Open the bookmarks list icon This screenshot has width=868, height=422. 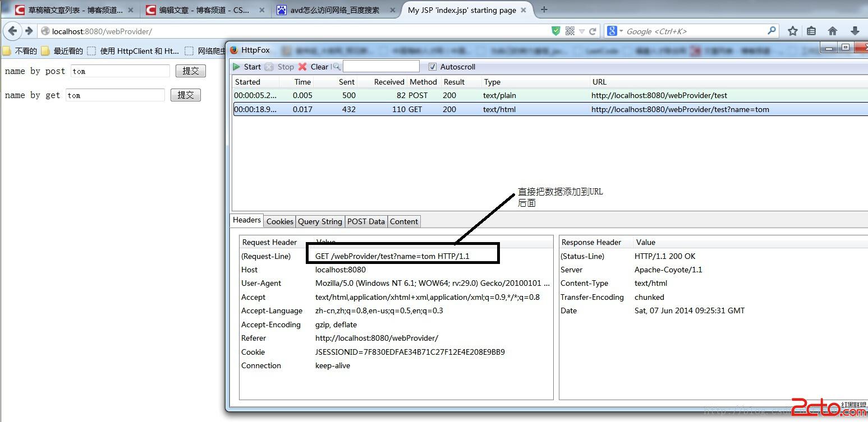point(811,31)
